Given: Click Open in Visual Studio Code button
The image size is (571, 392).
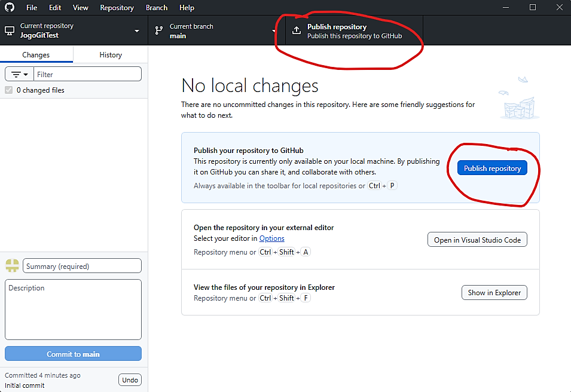Looking at the screenshot, I should (477, 240).
